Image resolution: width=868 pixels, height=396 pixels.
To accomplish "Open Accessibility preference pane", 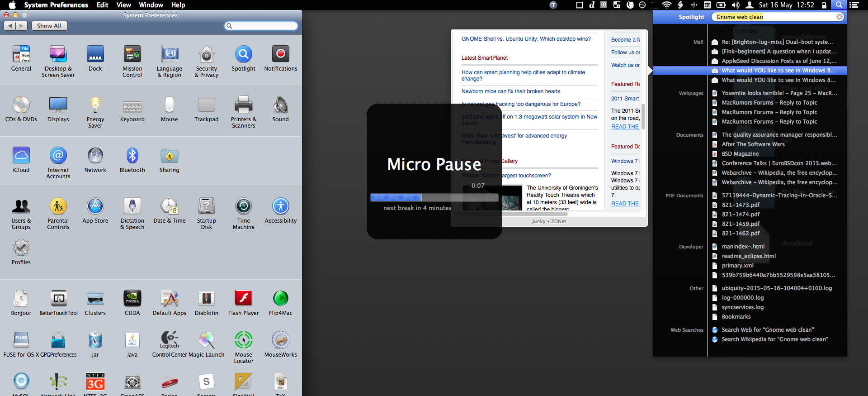I will pyautogui.click(x=281, y=210).
